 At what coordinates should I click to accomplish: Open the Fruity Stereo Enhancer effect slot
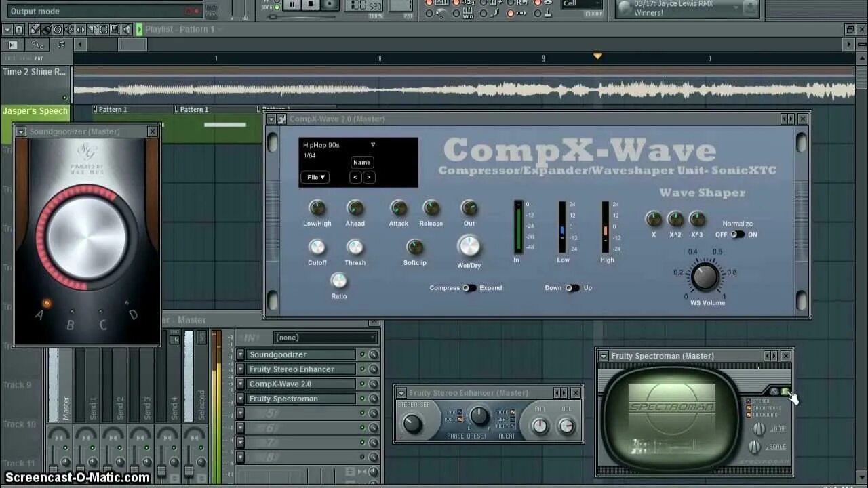pos(301,369)
